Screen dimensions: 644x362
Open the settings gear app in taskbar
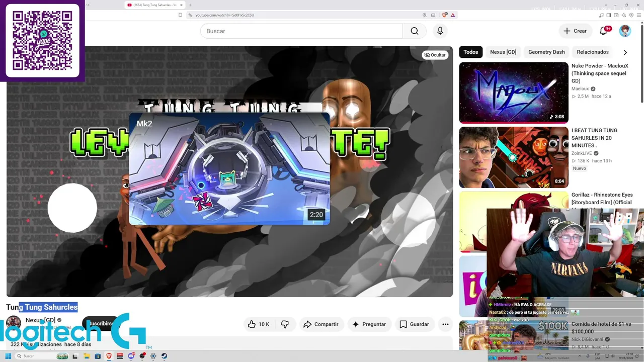click(153, 356)
